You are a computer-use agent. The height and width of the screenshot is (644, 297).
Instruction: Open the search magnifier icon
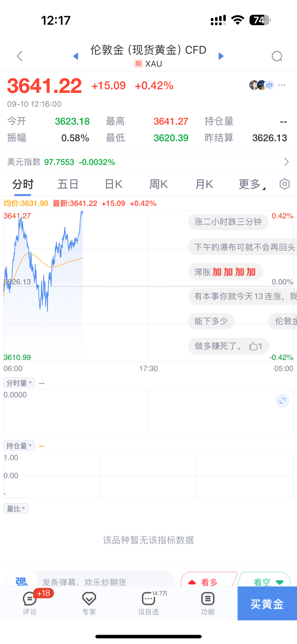(x=277, y=56)
